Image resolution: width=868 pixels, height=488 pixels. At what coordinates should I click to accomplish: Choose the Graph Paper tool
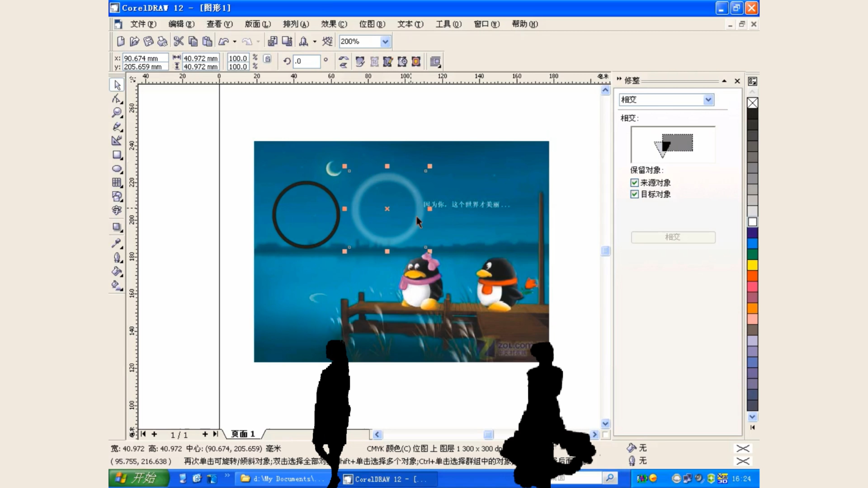pos(117,183)
